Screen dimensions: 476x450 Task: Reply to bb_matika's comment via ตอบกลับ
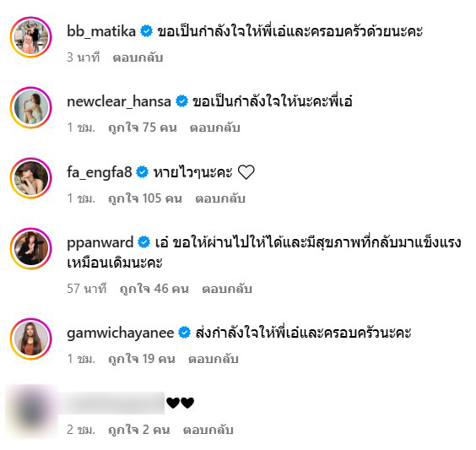click(138, 57)
